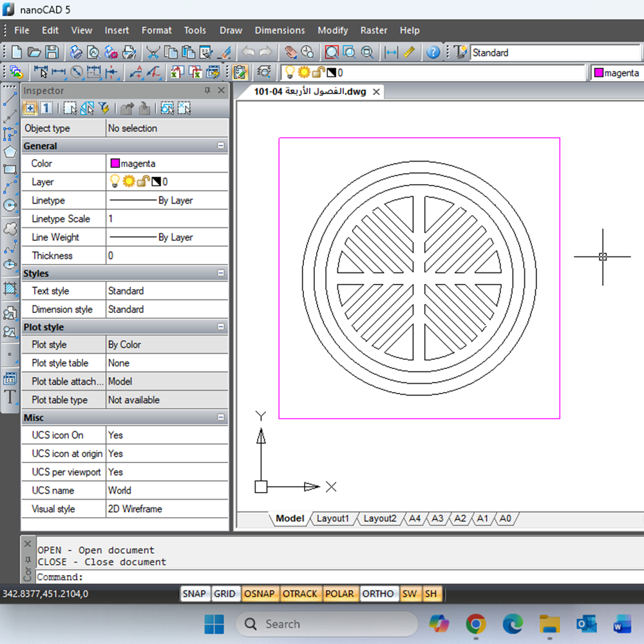Click the Quick Select filter icon in Inspector
This screenshot has width=644, height=644.
[103, 108]
